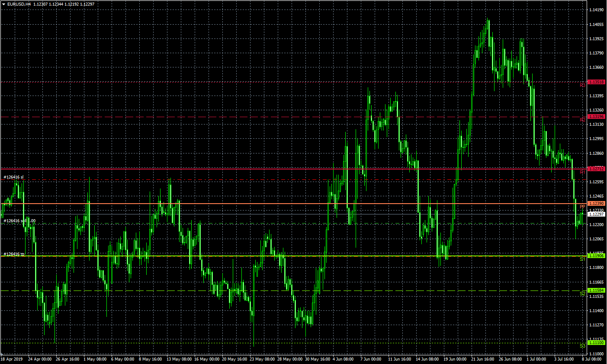Click the 21 Jun 16:00 date label

click(483, 359)
